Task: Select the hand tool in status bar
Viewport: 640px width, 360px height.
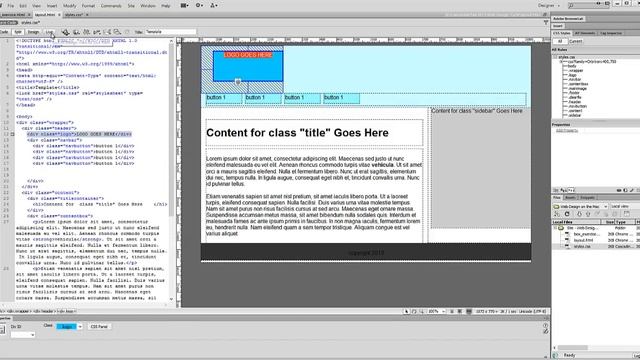Action: click(x=414, y=311)
